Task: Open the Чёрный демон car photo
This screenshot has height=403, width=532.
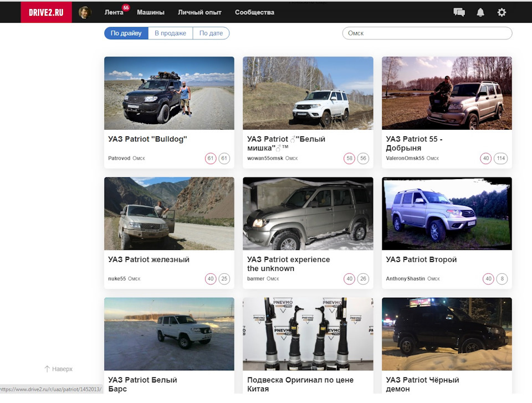Action: [x=447, y=334]
